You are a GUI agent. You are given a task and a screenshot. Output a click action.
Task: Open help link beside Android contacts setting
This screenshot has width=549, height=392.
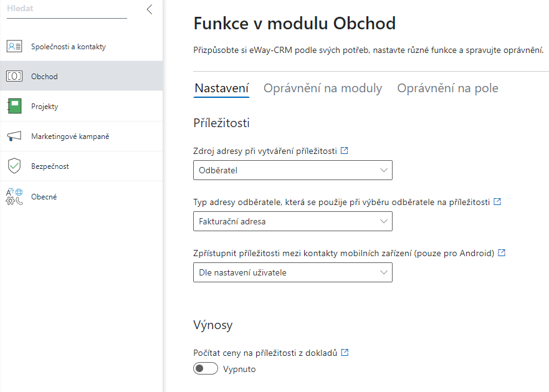pos(502,252)
